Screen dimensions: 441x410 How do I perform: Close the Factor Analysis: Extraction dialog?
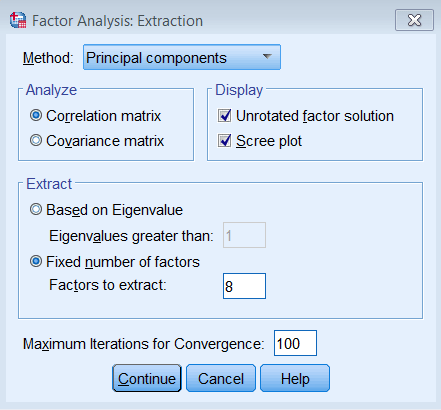[x=414, y=20]
